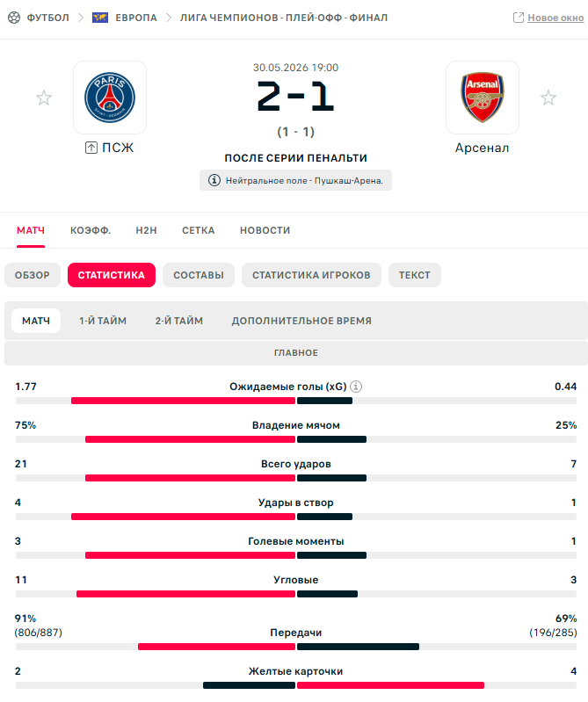Screen dimensions: 588x702
Task: Click the Владение мячом possession bar
Action: [296, 439]
